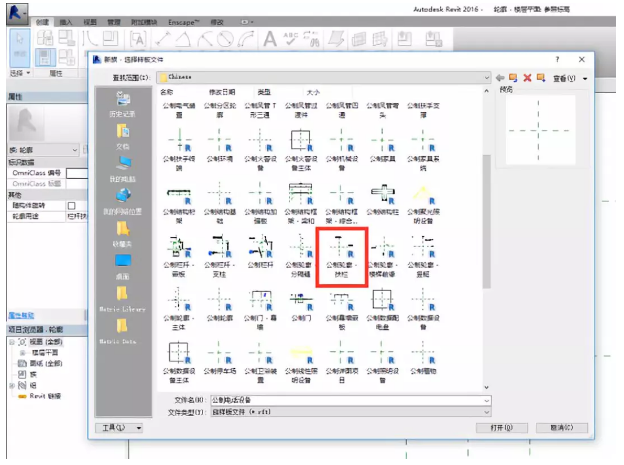Open Metric Library in the places sidebar
The image size is (624, 465).
(x=123, y=299)
